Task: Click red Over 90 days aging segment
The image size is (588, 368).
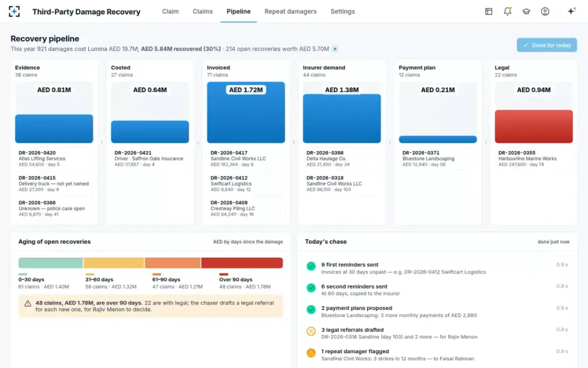Action: pos(242,263)
